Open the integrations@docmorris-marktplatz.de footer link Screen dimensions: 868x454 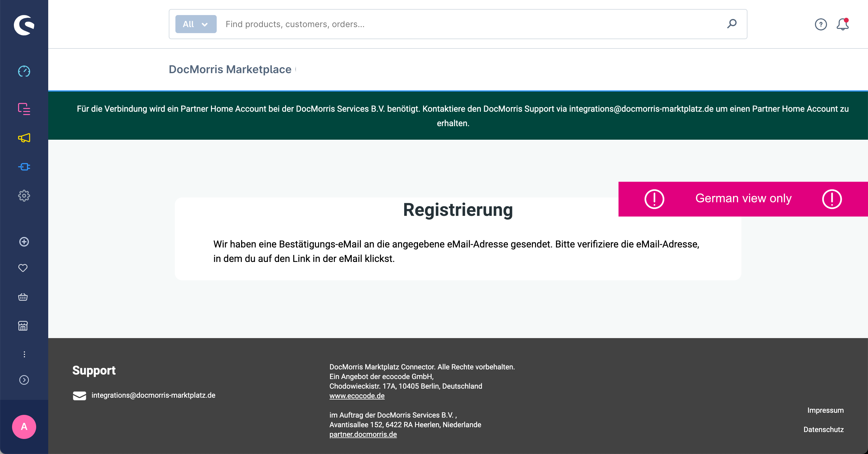153,395
